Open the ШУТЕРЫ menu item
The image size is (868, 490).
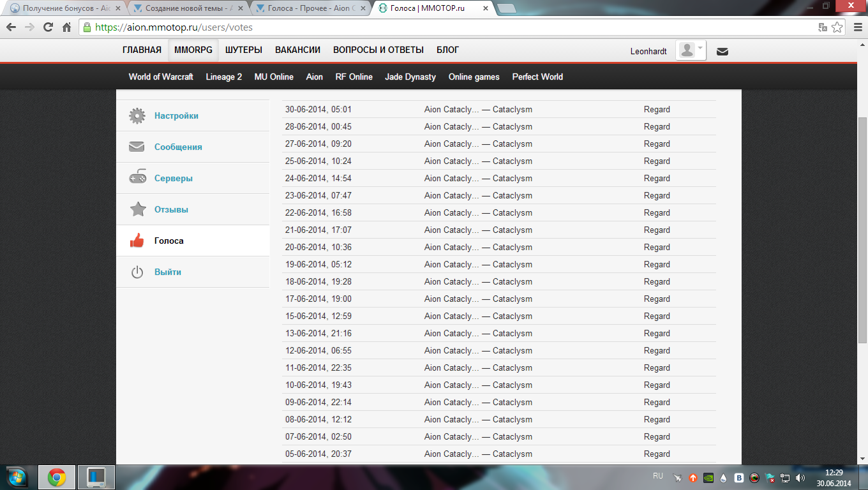point(244,50)
